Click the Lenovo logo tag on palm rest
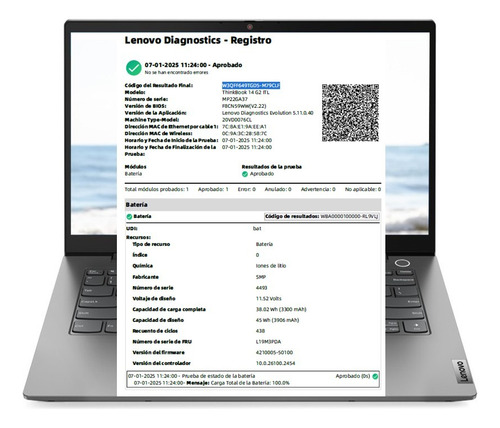The height and width of the screenshot is (428, 500). pos(462,371)
